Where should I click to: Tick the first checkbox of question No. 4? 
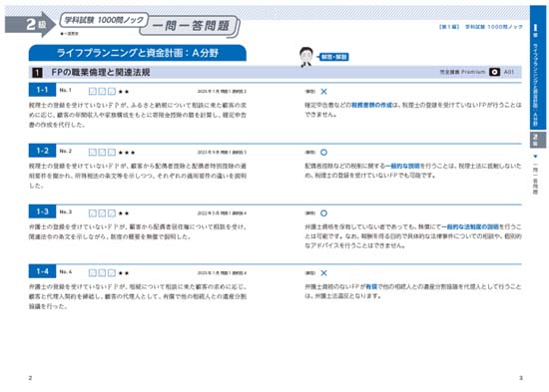click(x=93, y=272)
